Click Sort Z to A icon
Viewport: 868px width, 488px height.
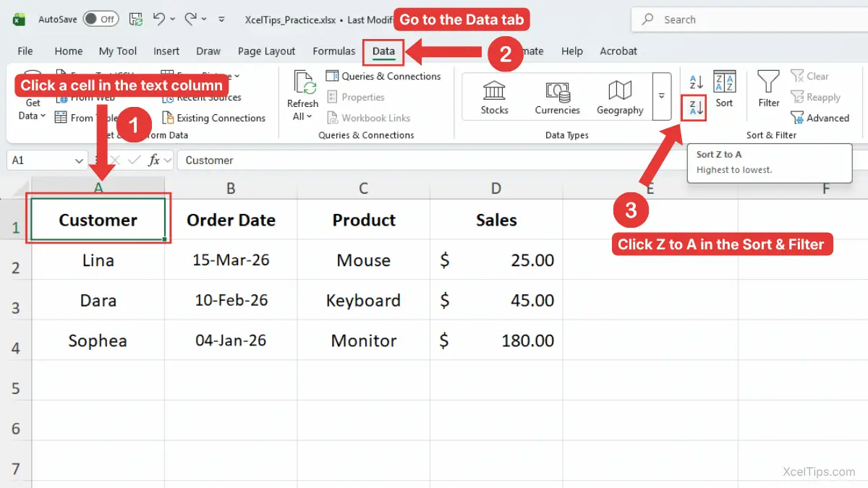pyautogui.click(x=696, y=108)
